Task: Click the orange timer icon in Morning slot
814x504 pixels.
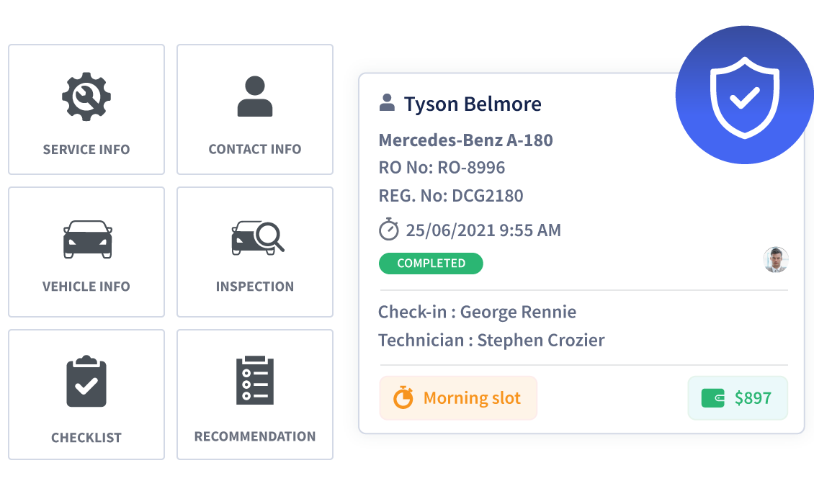Action: pyautogui.click(x=403, y=398)
